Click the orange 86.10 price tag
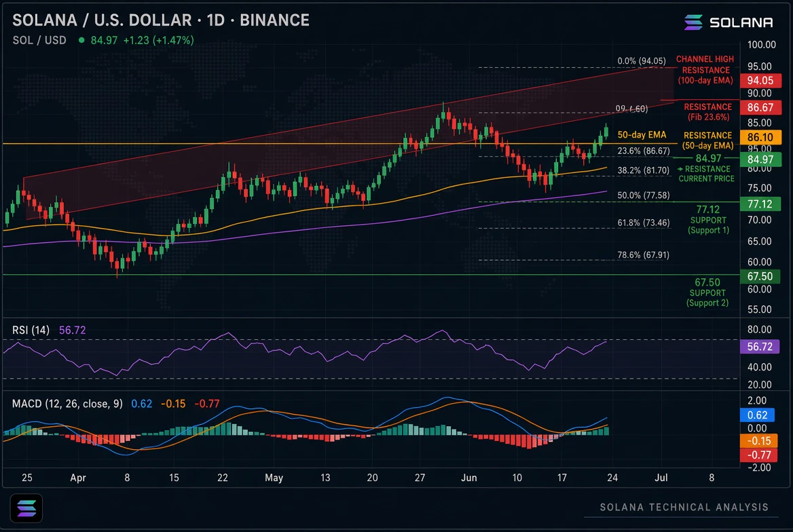Screen dimensions: 793x532 pyautogui.click(x=760, y=137)
